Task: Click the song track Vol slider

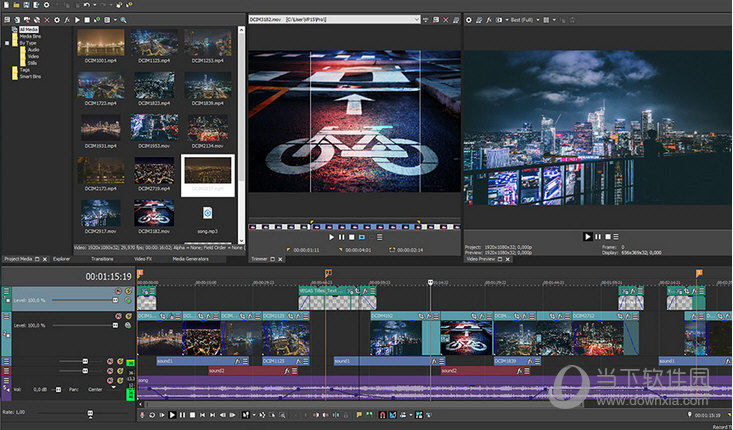Action: point(58,389)
